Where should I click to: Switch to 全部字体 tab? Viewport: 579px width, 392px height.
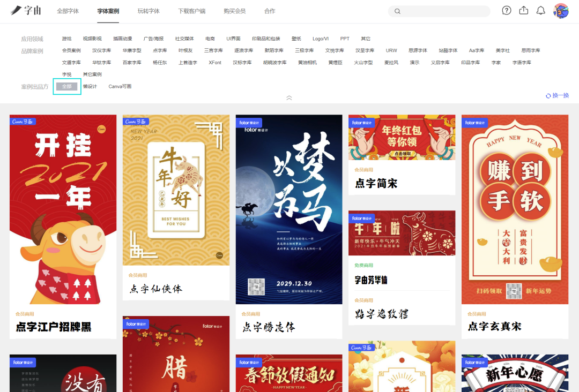click(68, 11)
